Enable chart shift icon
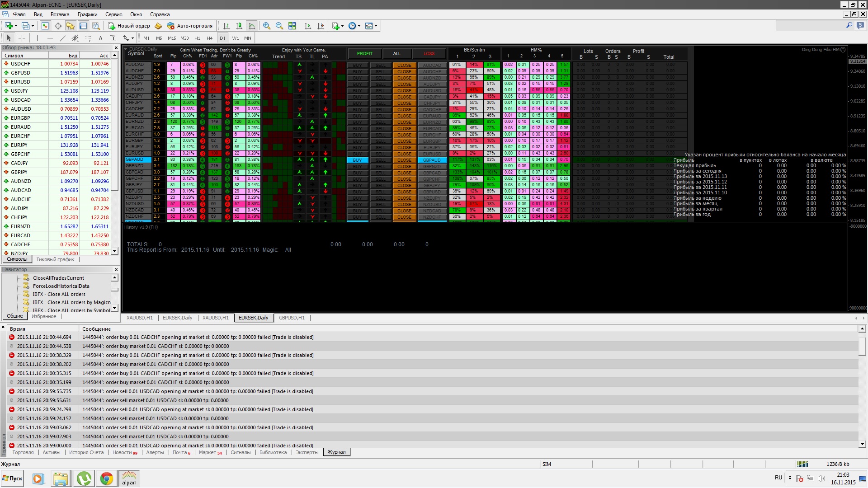 coord(321,26)
